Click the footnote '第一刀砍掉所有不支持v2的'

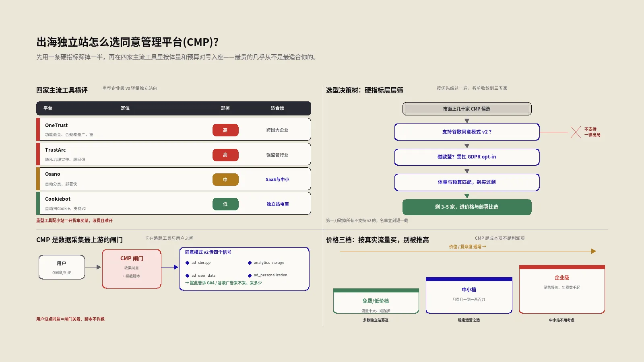pos(367,221)
